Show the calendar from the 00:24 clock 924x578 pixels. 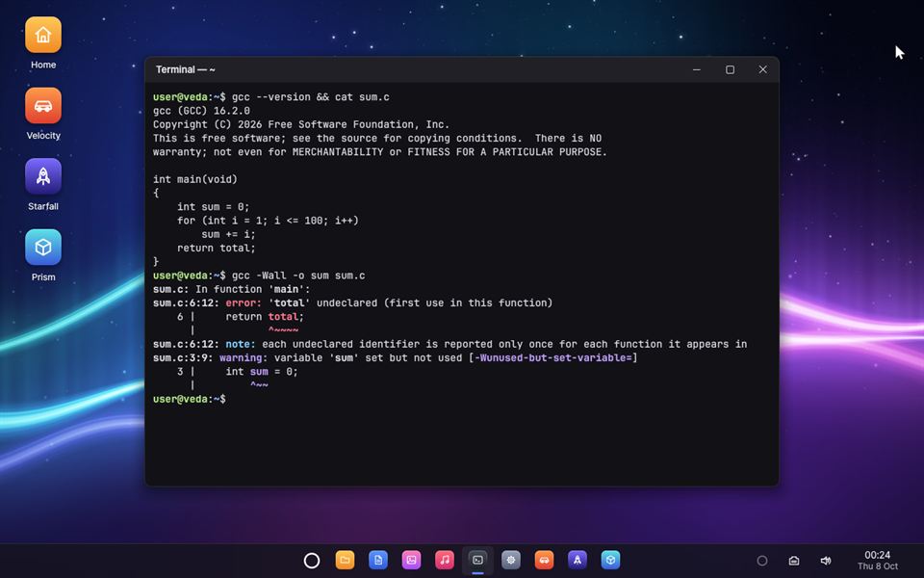point(878,561)
